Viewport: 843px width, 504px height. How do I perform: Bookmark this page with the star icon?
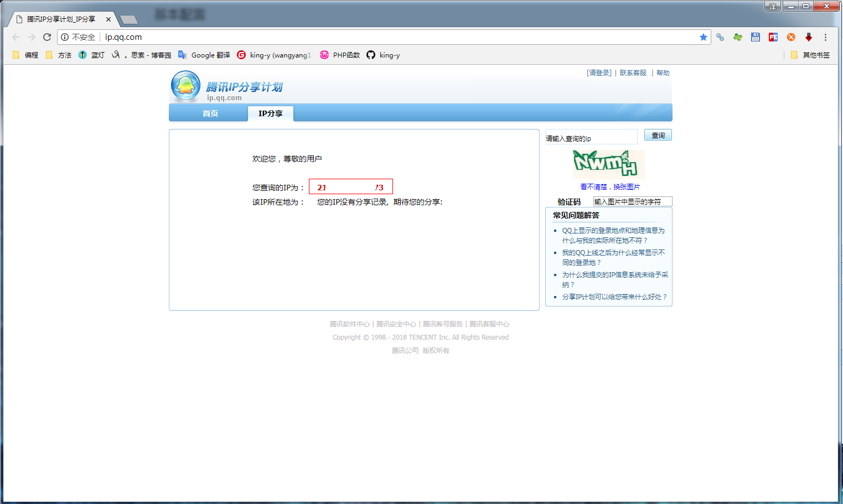[x=704, y=37]
